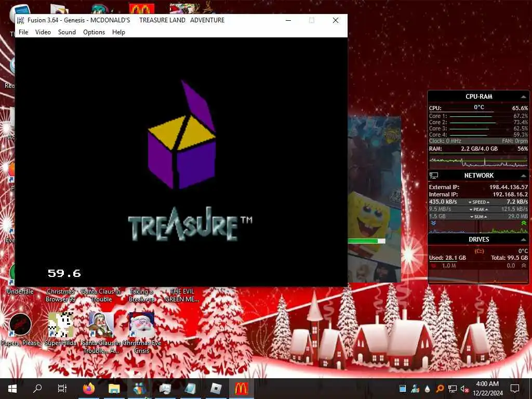Select the Undertale desktop label
The width and height of the screenshot is (532, 399).
20,291
